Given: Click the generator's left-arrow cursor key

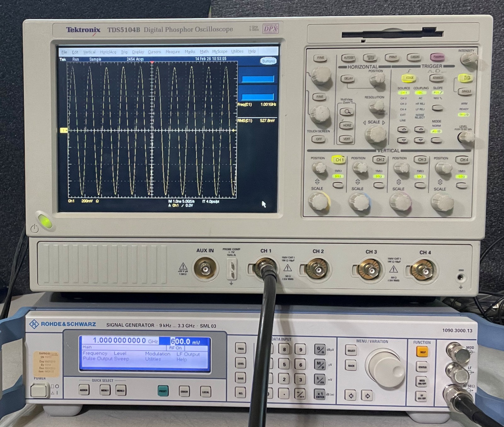Looking at the screenshot, I should [351, 395].
